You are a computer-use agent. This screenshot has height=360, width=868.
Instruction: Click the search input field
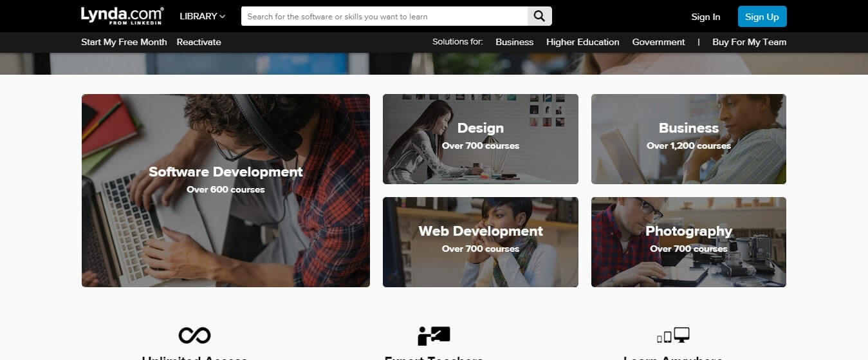pyautogui.click(x=385, y=16)
